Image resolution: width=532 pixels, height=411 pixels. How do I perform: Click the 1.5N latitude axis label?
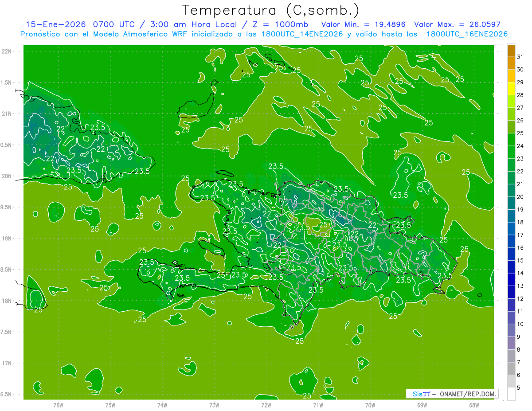click(6, 82)
